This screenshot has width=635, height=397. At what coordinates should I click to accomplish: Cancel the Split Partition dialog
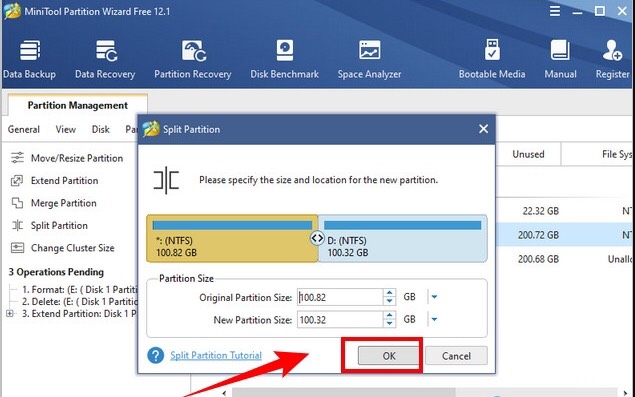click(x=456, y=356)
